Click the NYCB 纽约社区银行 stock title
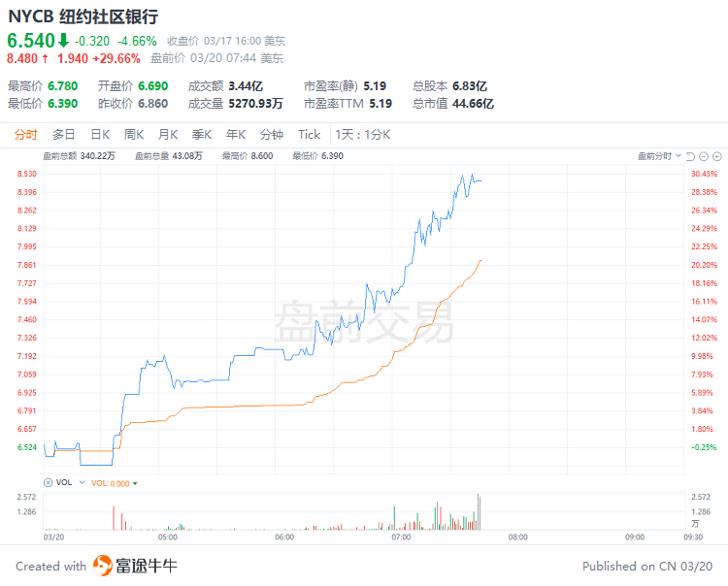Screen dimensions: 728x586 [83, 16]
